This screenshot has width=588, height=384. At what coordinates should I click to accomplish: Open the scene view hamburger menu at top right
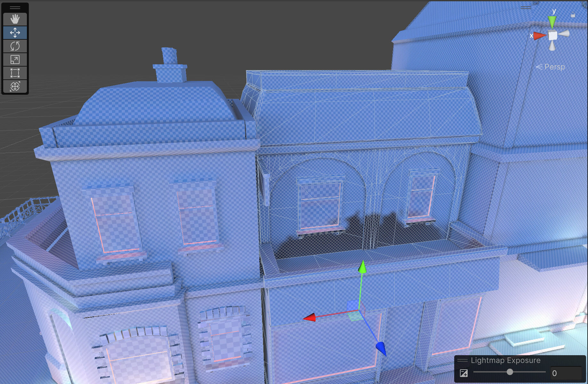526,7
